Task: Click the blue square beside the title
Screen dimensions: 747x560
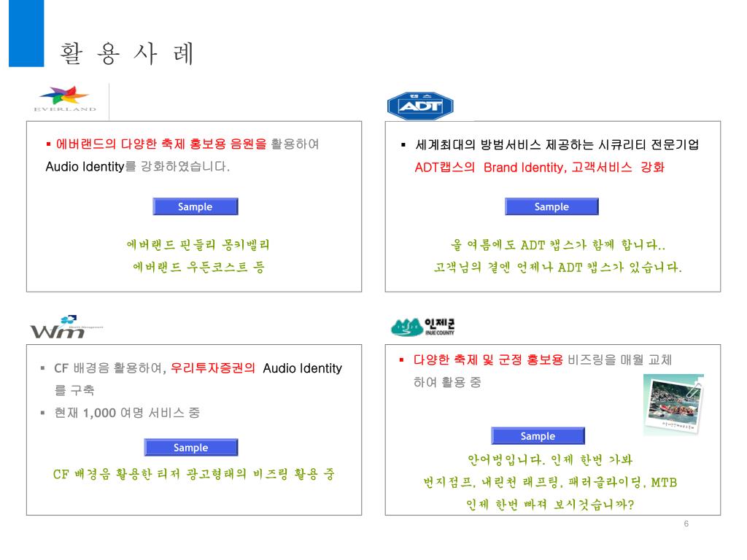Action: tap(26, 34)
